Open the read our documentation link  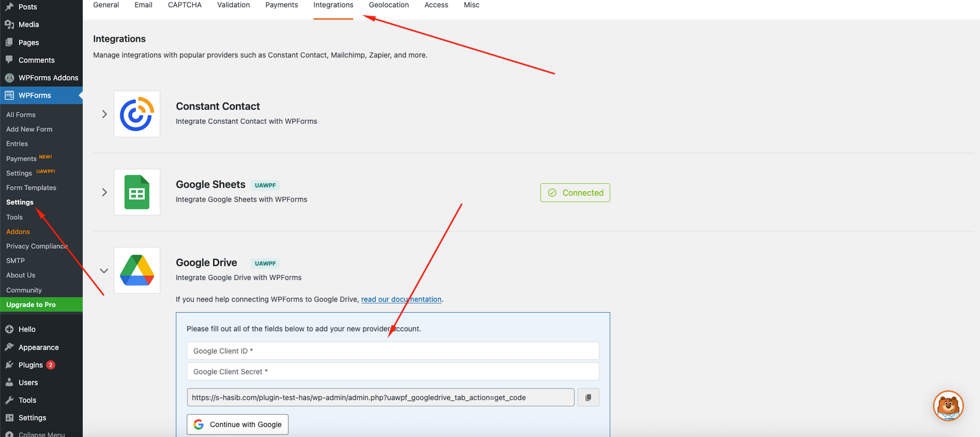(x=401, y=299)
